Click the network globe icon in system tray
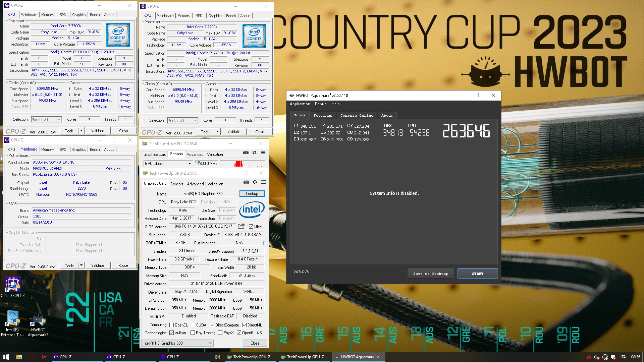The height and width of the screenshot is (362, 644). pyautogui.click(x=605, y=357)
